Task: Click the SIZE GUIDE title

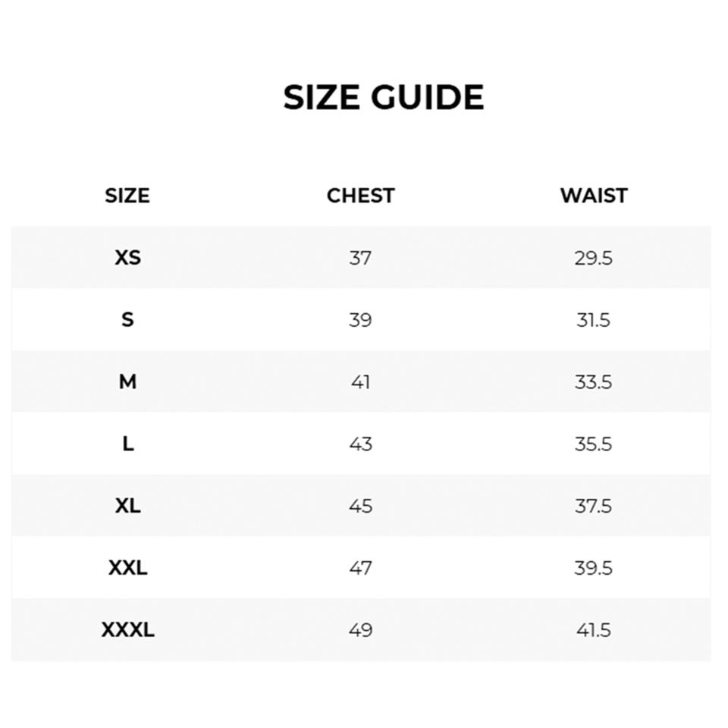Action: click(x=383, y=98)
